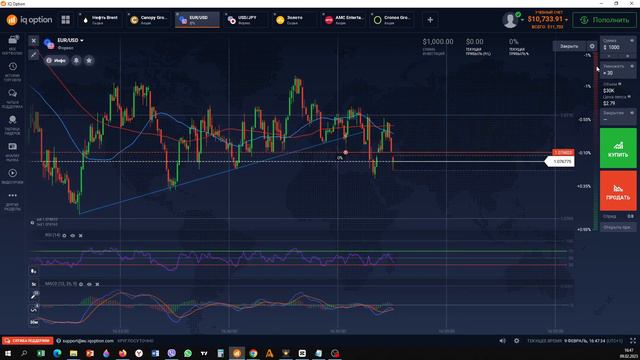
Task: Open Excel from the Windows taskbar
Action: click(x=41, y=353)
